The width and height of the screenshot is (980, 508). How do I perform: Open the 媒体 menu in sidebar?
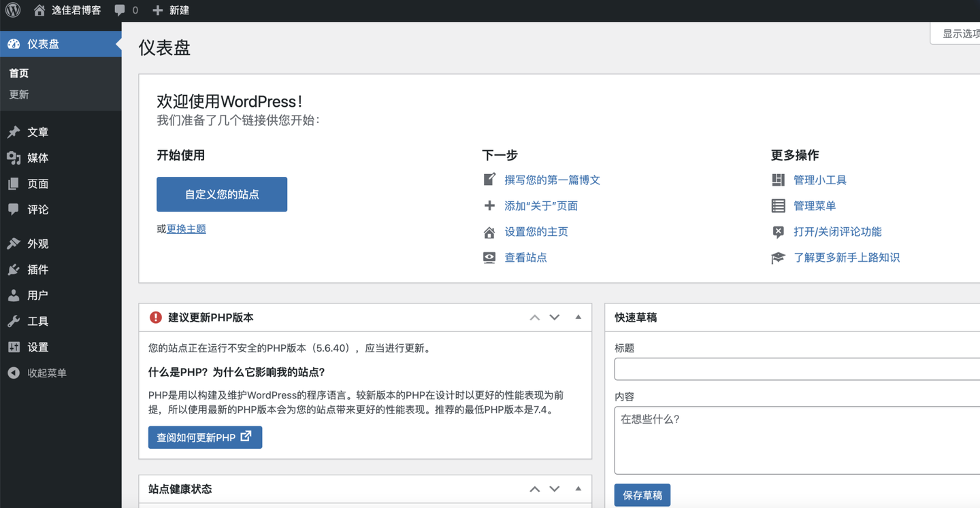click(61, 158)
